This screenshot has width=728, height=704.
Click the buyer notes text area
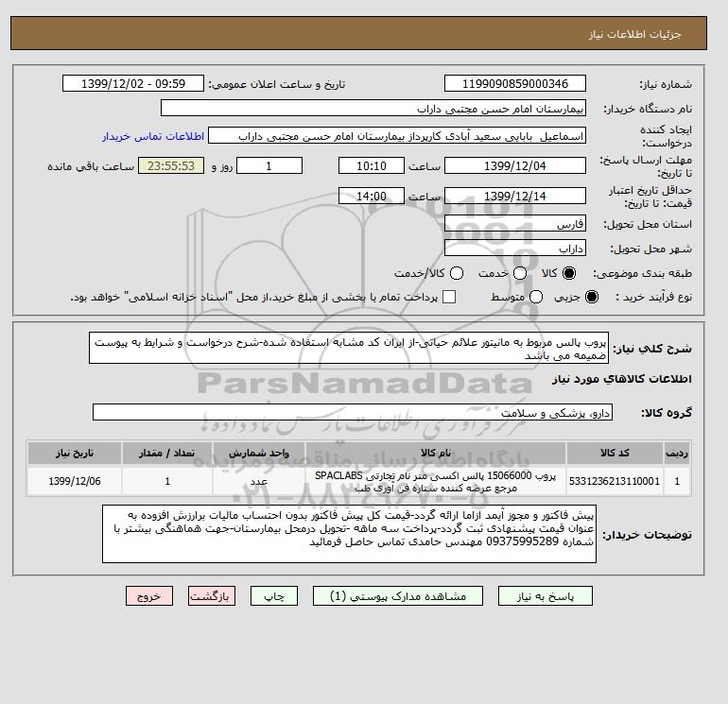349,534
